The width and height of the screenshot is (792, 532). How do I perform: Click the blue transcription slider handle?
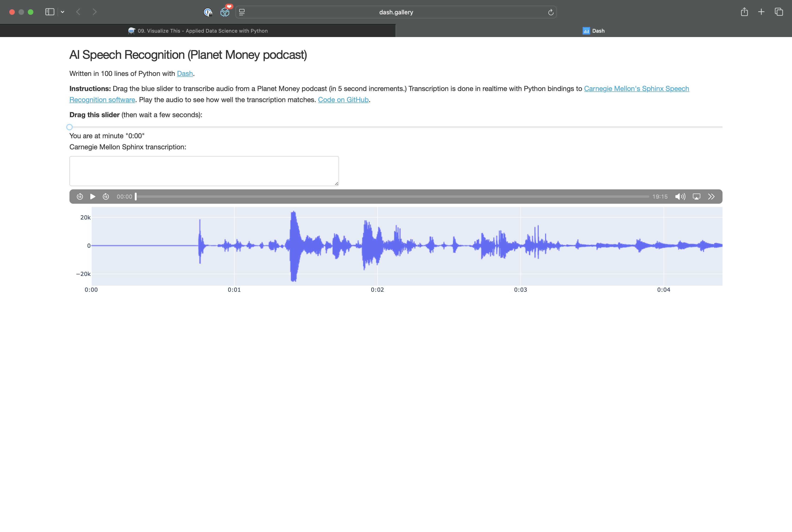click(69, 127)
